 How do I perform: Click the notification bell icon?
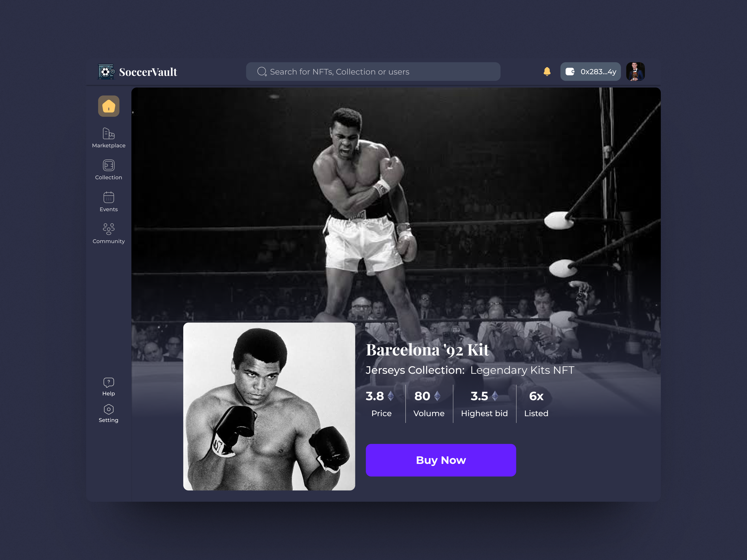(x=547, y=72)
